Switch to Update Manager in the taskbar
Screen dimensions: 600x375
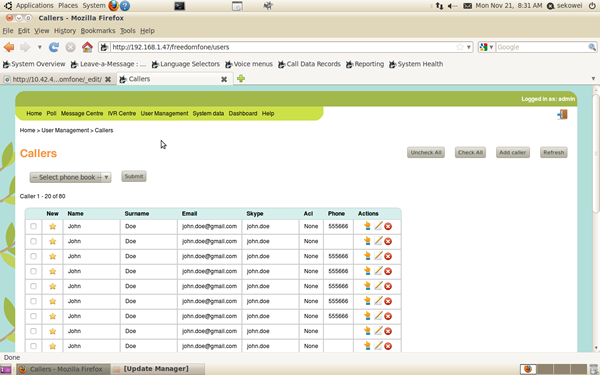click(x=158, y=369)
